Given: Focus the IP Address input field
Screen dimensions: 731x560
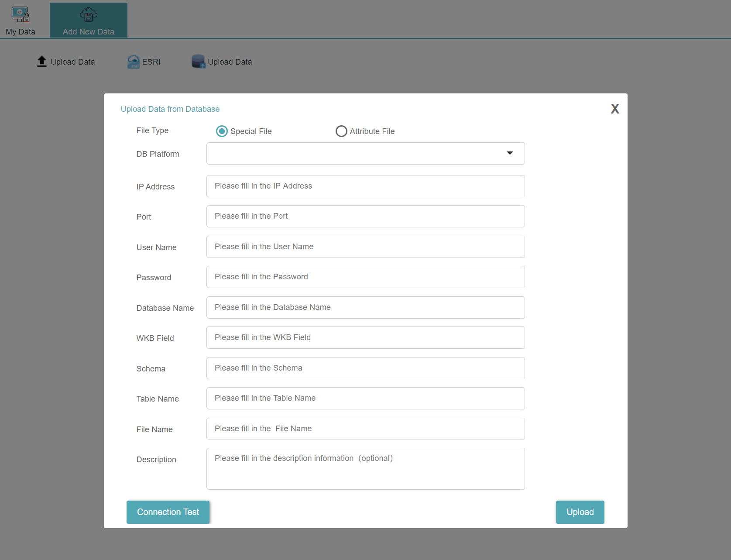Looking at the screenshot, I should (365, 186).
